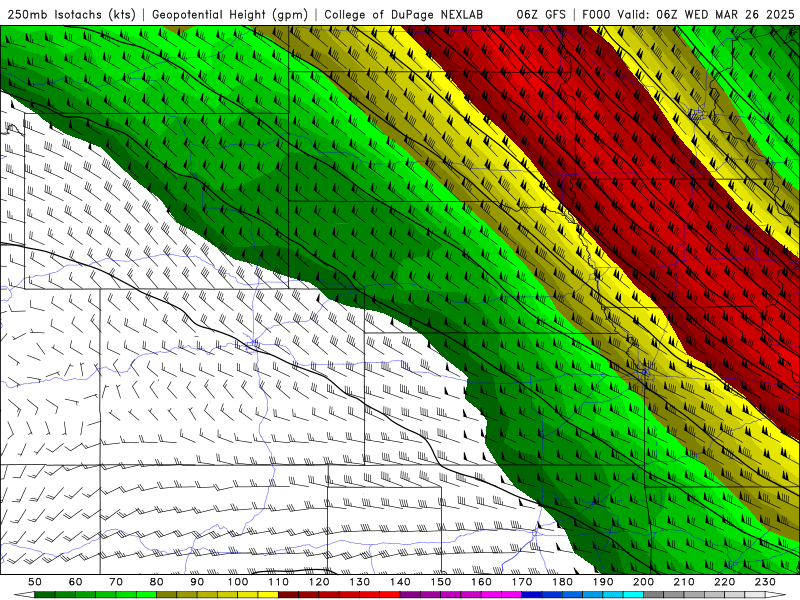Click the 70 value on the color scale

116,582
